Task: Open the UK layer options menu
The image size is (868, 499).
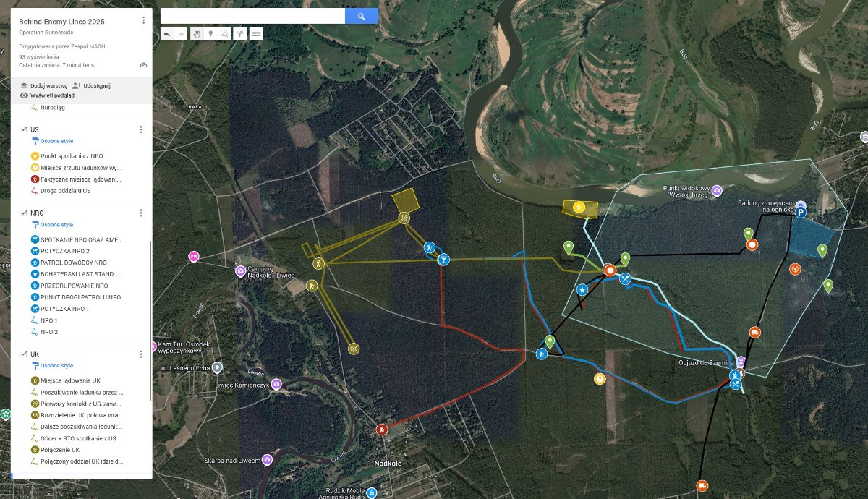Action: coord(141,354)
